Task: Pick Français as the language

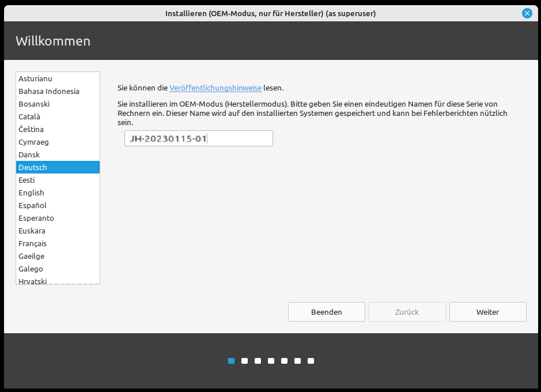Action: [x=32, y=243]
